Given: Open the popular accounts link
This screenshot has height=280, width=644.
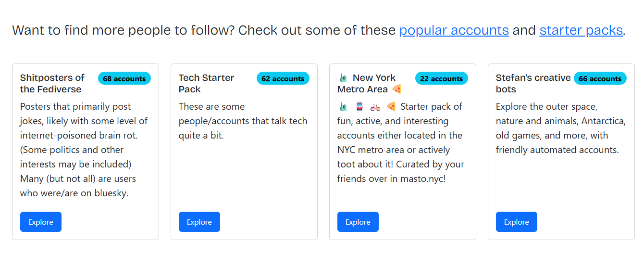Looking at the screenshot, I should pos(454,30).
